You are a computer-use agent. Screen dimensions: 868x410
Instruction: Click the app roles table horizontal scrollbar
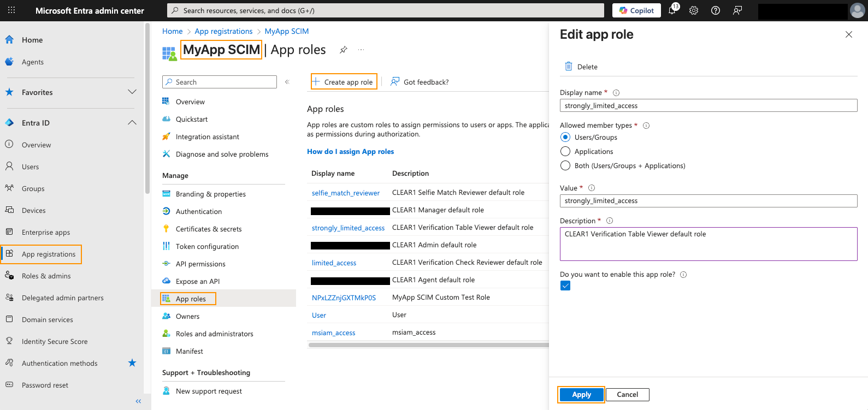(x=428, y=345)
